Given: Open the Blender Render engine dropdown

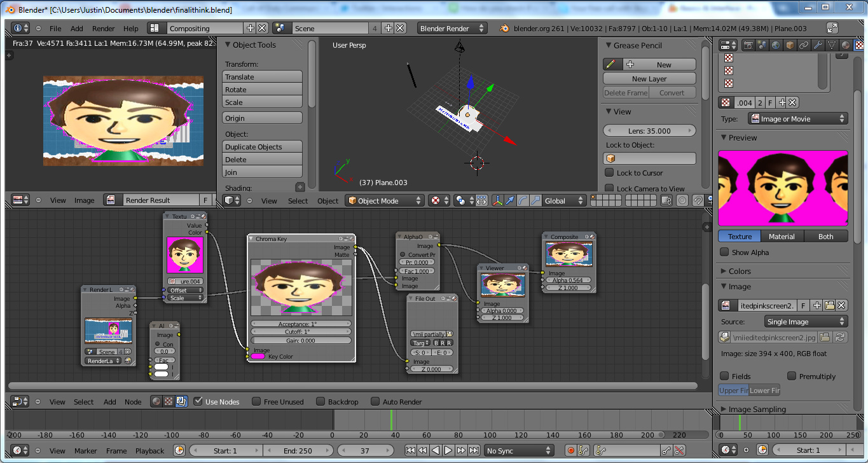Looking at the screenshot, I should click(x=452, y=28).
